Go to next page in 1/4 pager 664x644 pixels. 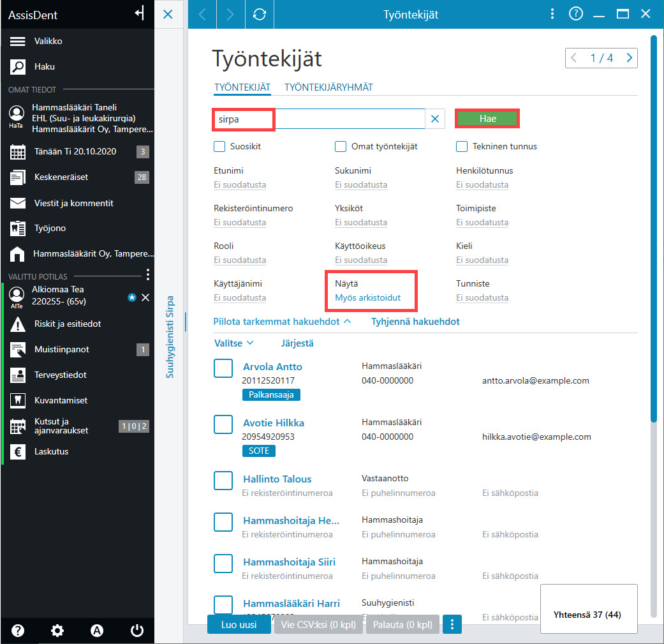(630, 58)
